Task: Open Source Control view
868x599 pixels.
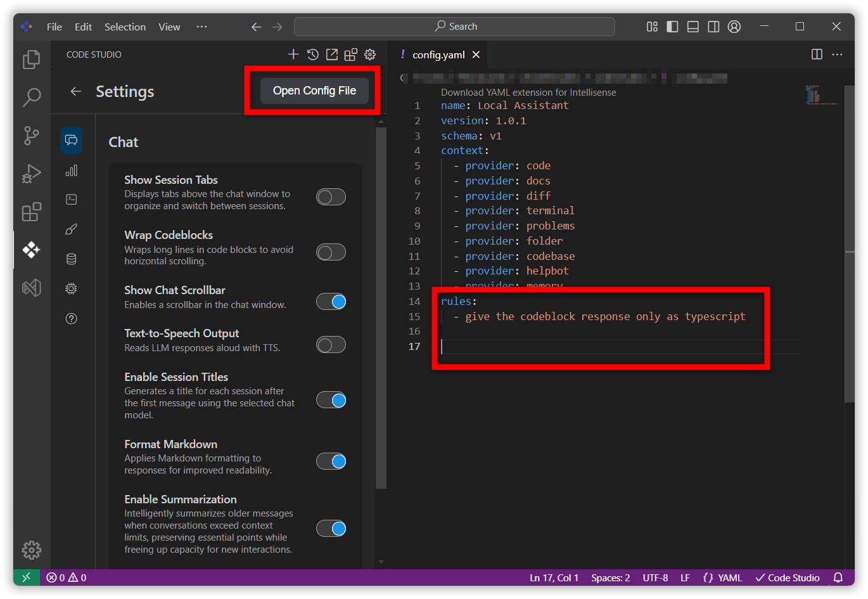Action: [31, 135]
